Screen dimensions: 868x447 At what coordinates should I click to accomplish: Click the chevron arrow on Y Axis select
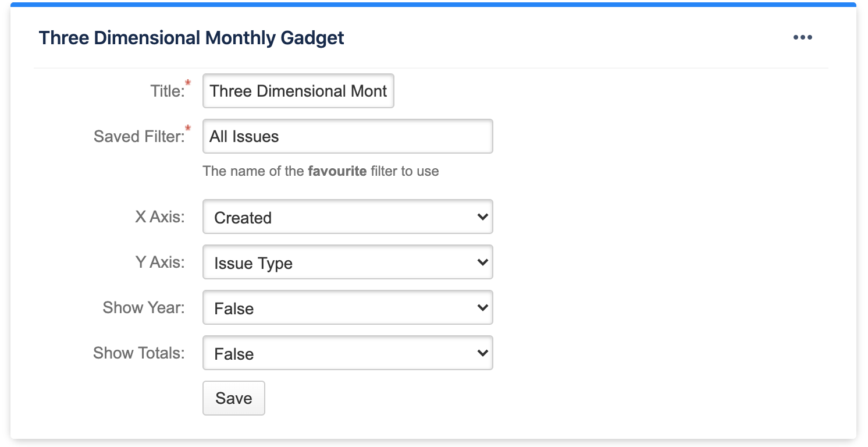tap(482, 262)
